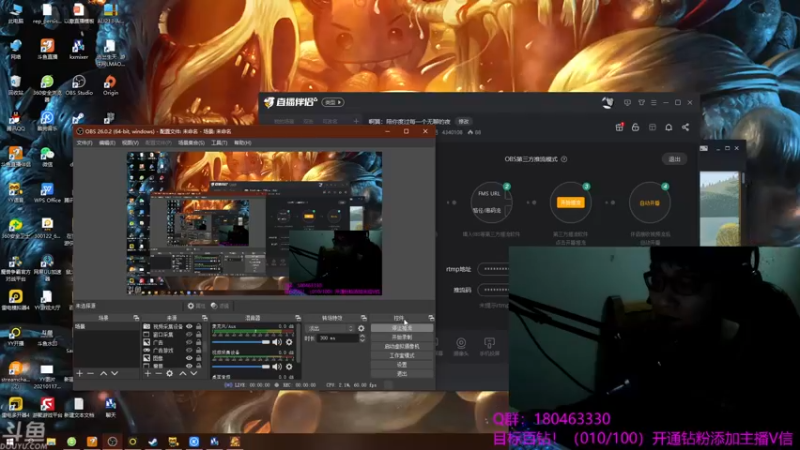
Task: Add a new source with plus icon
Action: click(147, 373)
